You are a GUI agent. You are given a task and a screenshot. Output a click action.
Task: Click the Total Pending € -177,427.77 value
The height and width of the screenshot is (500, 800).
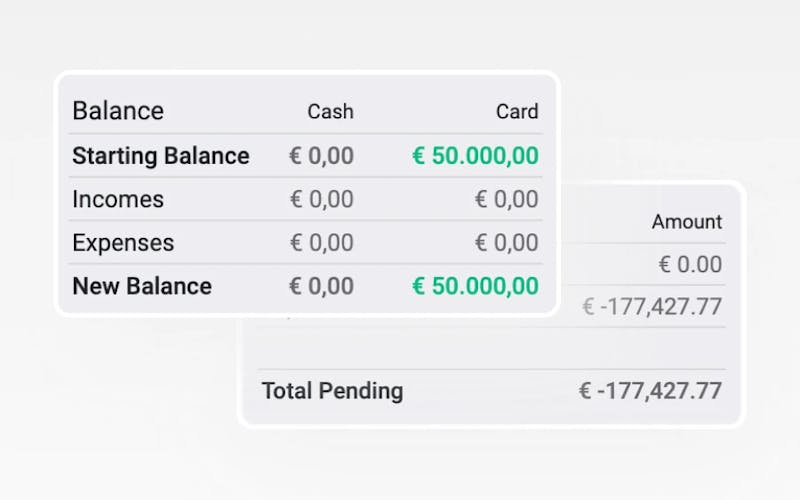(x=650, y=391)
